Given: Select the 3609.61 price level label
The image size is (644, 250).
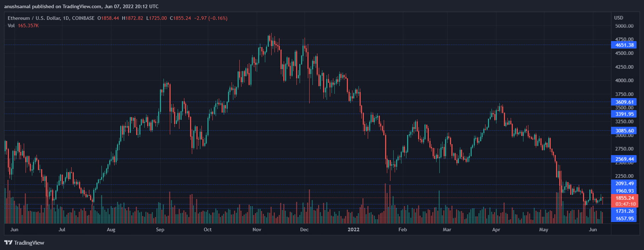Looking at the screenshot, I should 624,102.
